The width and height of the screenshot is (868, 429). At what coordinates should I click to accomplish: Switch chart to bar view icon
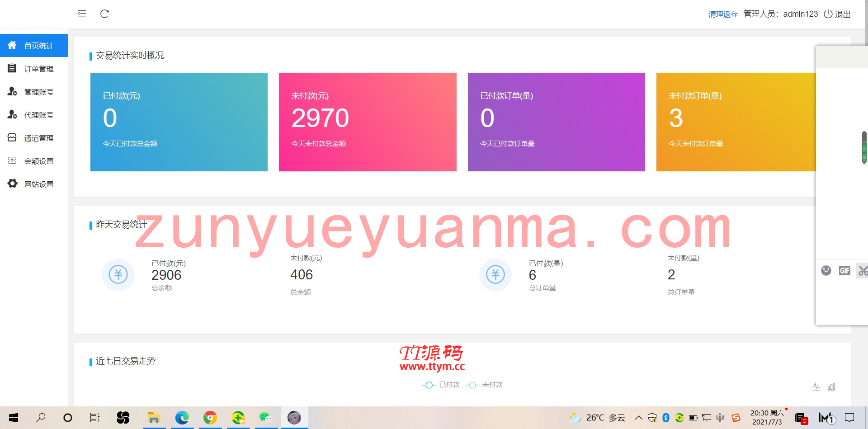click(831, 387)
